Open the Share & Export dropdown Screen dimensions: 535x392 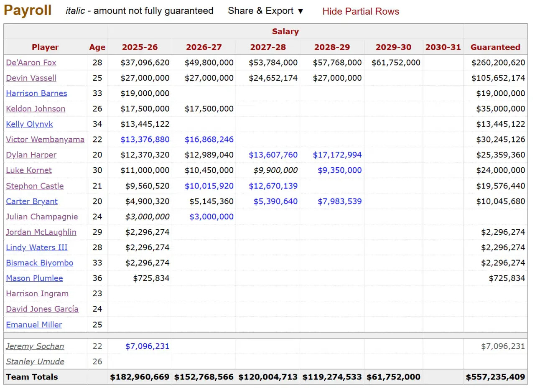265,11
